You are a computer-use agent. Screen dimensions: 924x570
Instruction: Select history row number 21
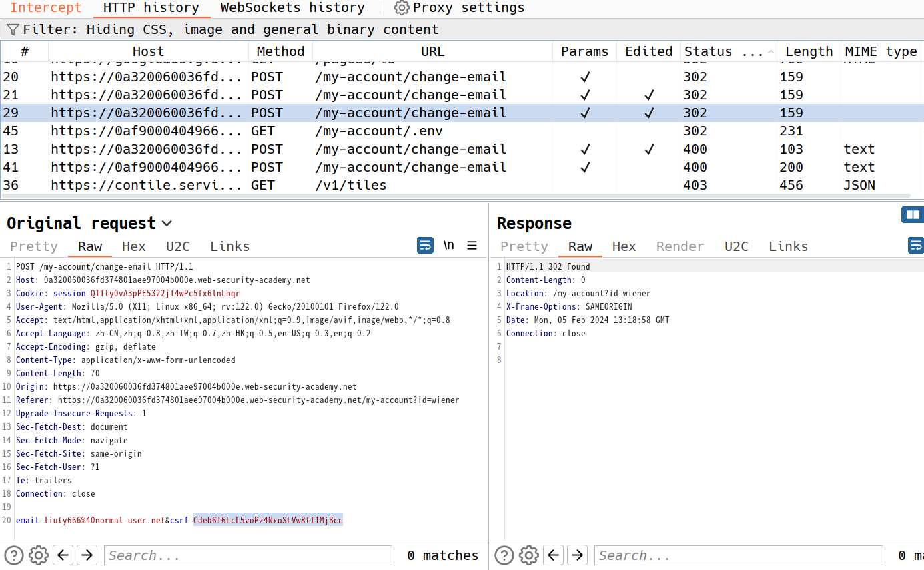[x=462, y=95]
